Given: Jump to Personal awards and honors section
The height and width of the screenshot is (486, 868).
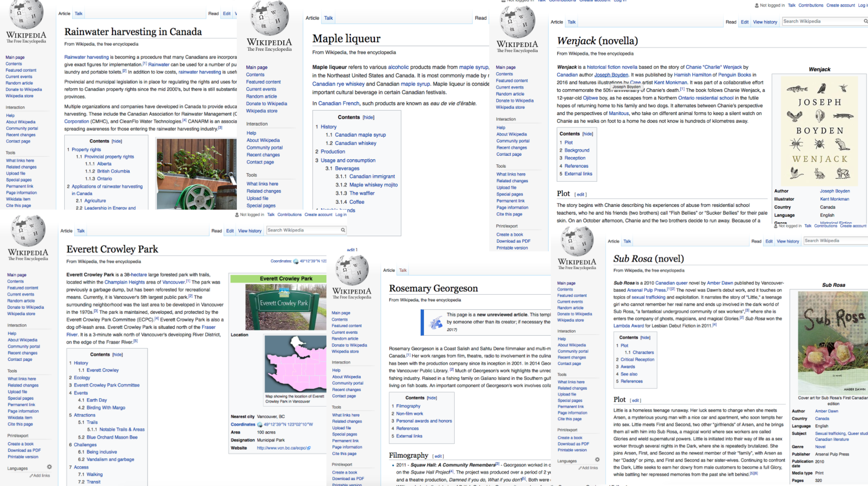Looking at the screenshot, I should tap(424, 421).
